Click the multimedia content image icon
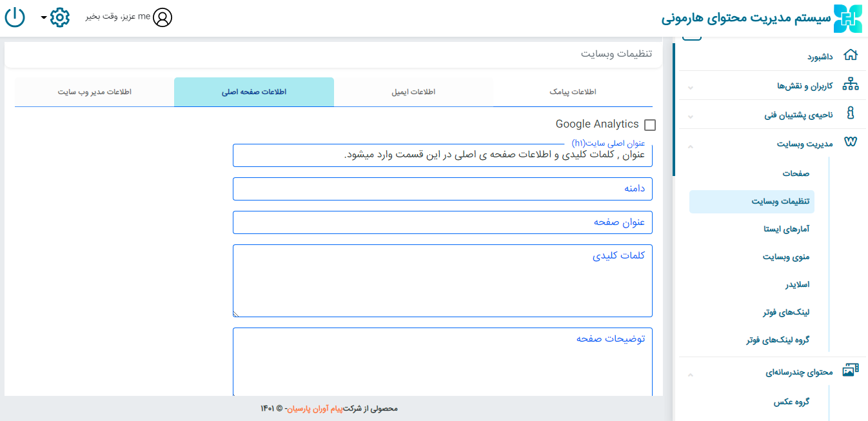The width and height of the screenshot is (868, 421). point(851,370)
